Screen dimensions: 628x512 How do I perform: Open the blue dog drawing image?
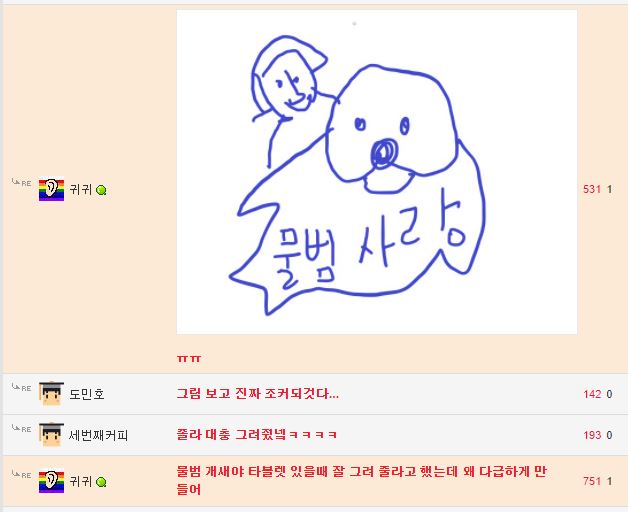(377, 172)
